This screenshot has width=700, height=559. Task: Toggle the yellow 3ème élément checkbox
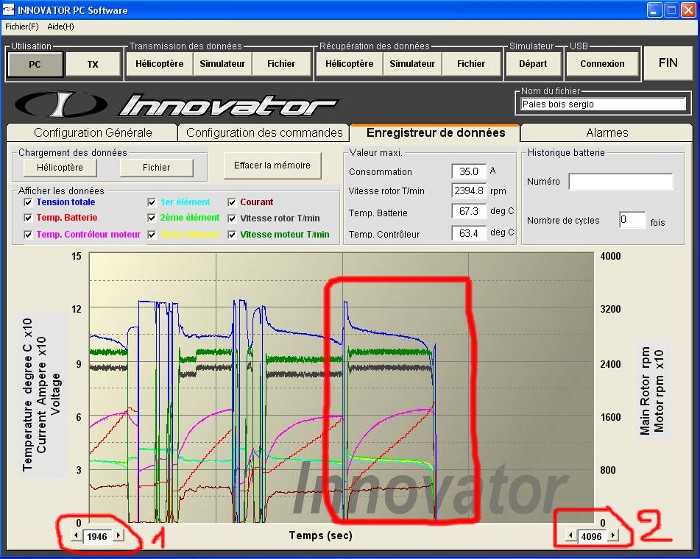pyautogui.click(x=152, y=234)
